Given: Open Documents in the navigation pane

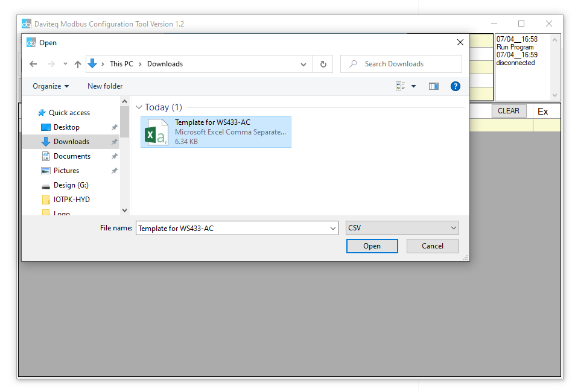Looking at the screenshot, I should [x=72, y=156].
